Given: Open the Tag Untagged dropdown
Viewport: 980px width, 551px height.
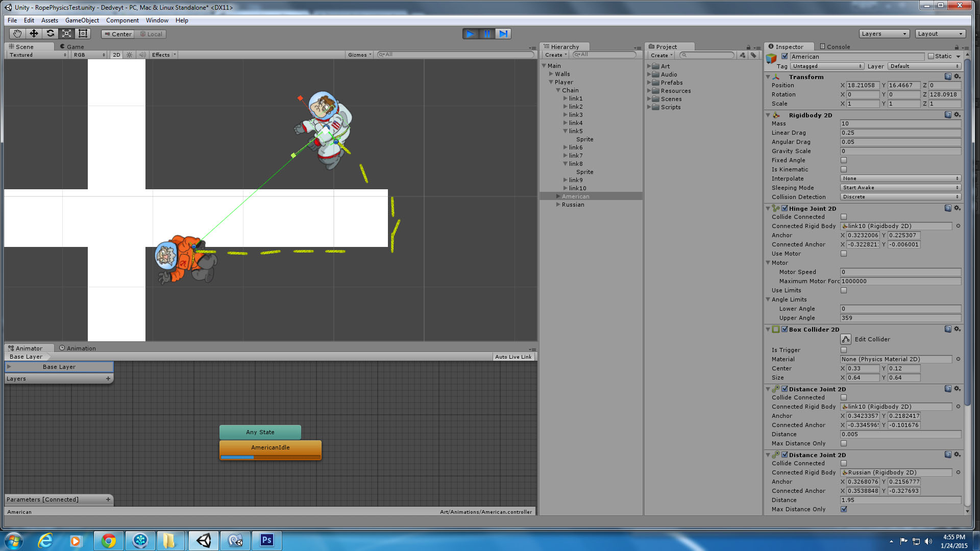Looking at the screenshot, I should point(827,66).
